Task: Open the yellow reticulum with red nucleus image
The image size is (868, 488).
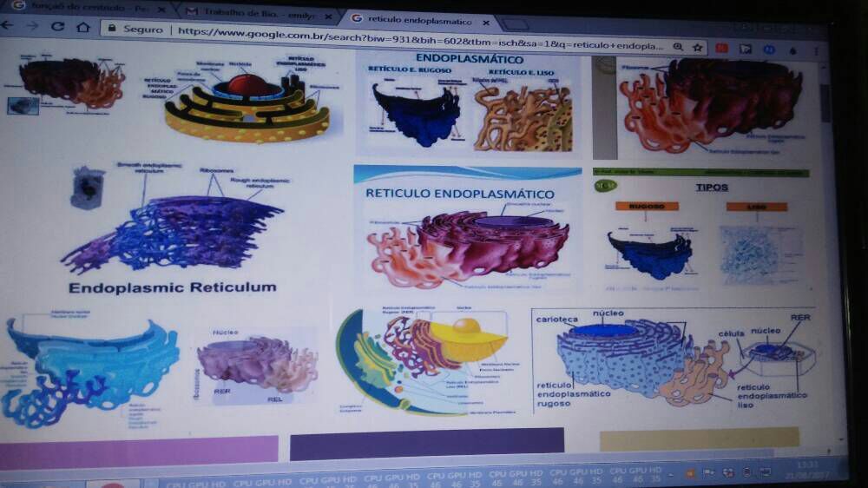Action: coord(244,99)
